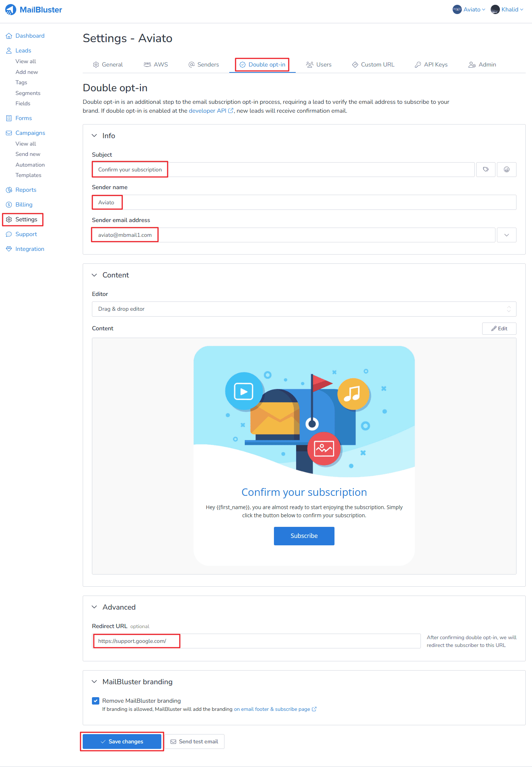
Task: Open Dashboard from the sidebar
Action: tap(30, 36)
